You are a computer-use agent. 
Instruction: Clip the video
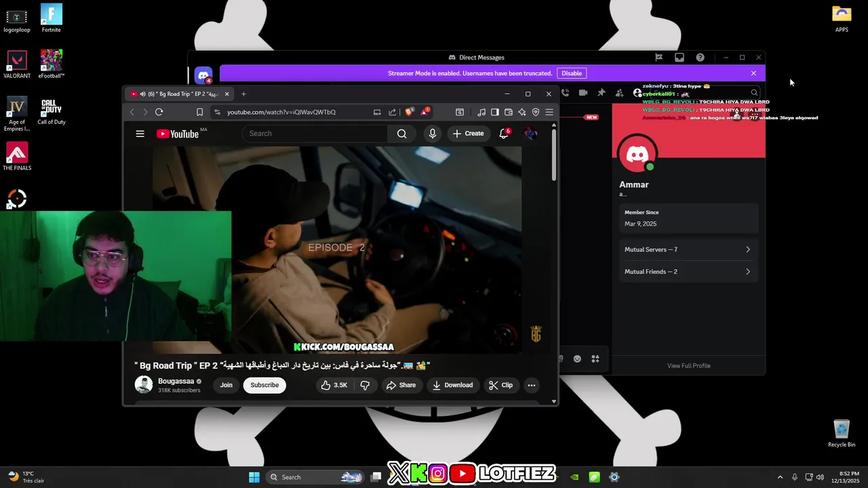(x=500, y=385)
